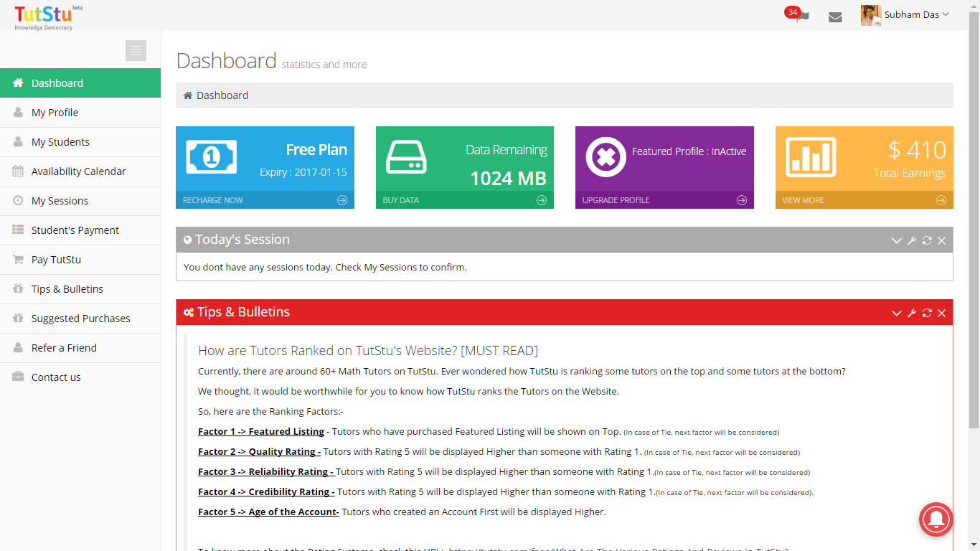The width and height of the screenshot is (980, 551).
Task: Click the X circle icon on Featured Profile card
Action: (x=606, y=156)
